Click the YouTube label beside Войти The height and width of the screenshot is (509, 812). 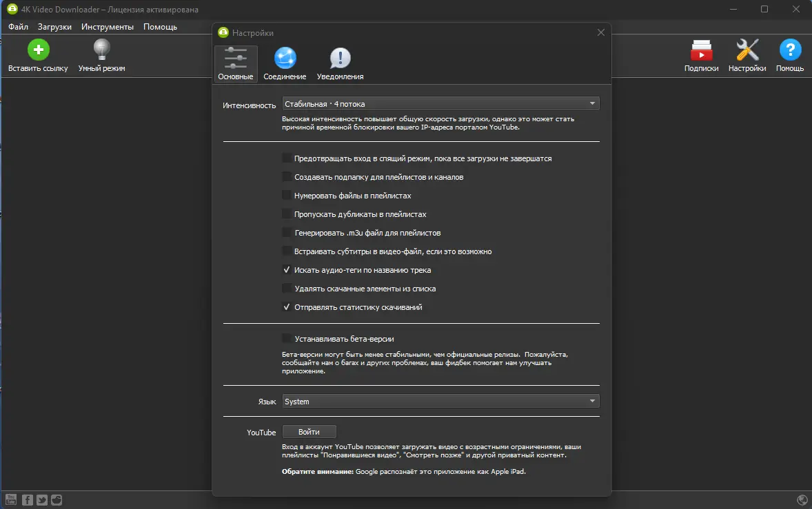click(261, 433)
